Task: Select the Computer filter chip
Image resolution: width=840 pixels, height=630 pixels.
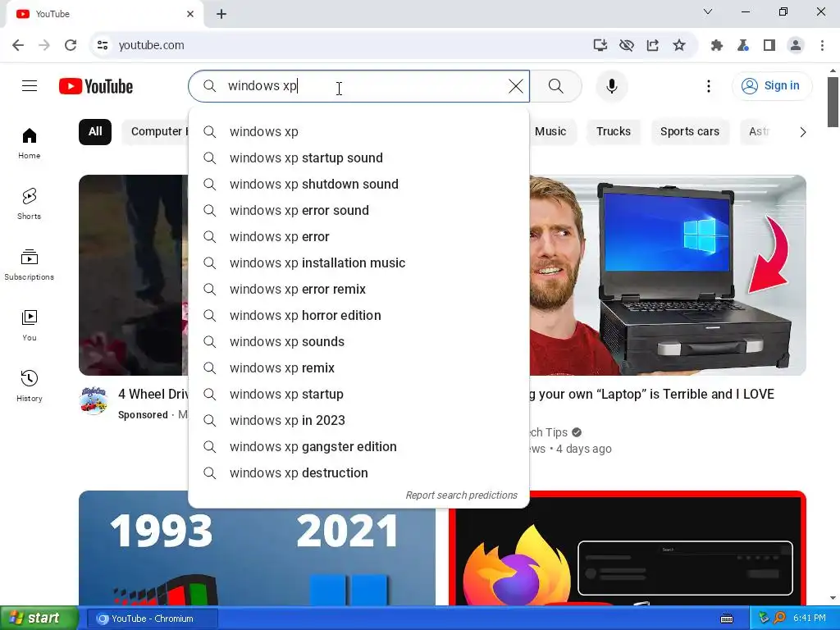Action: tap(155, 132)
